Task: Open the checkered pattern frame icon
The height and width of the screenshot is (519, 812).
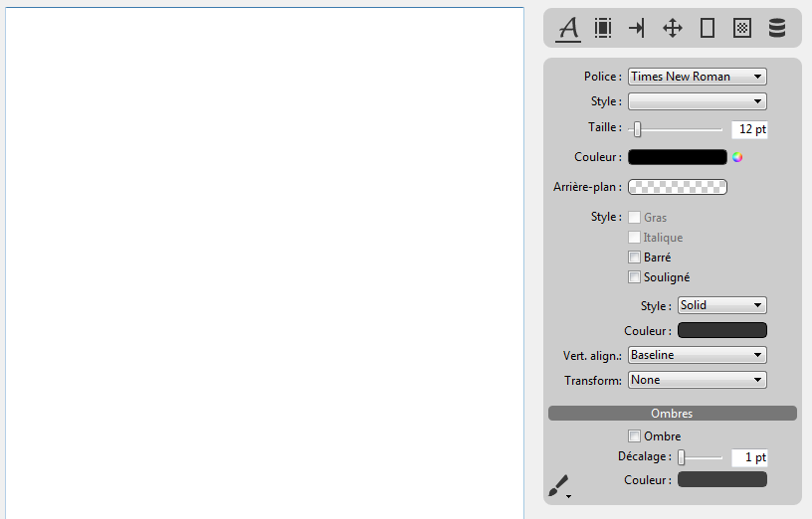Action: point(741,29)
